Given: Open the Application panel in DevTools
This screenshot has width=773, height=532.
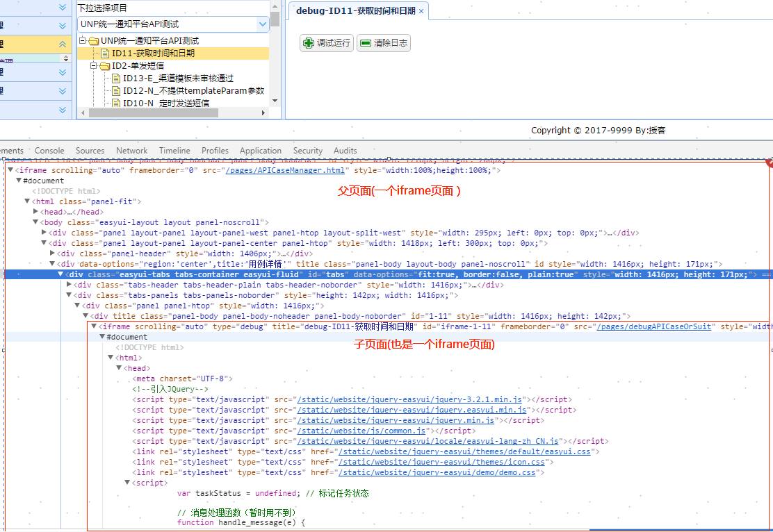Looking at the screenshot, I should pyautogui.click(x=261, y=151).
